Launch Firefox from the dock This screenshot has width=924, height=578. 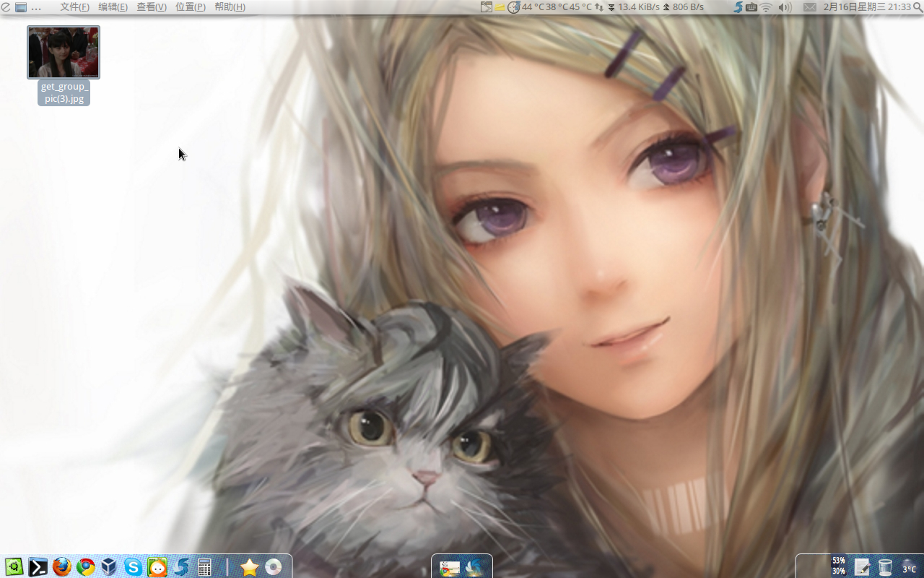pyautogui.click(x=62, y=567)
